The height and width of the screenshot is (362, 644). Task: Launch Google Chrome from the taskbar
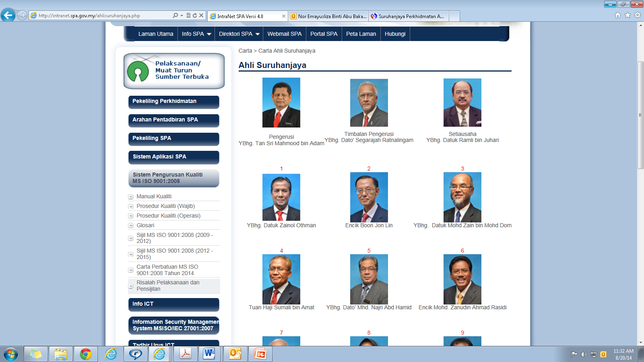click(x=85, y=354)
